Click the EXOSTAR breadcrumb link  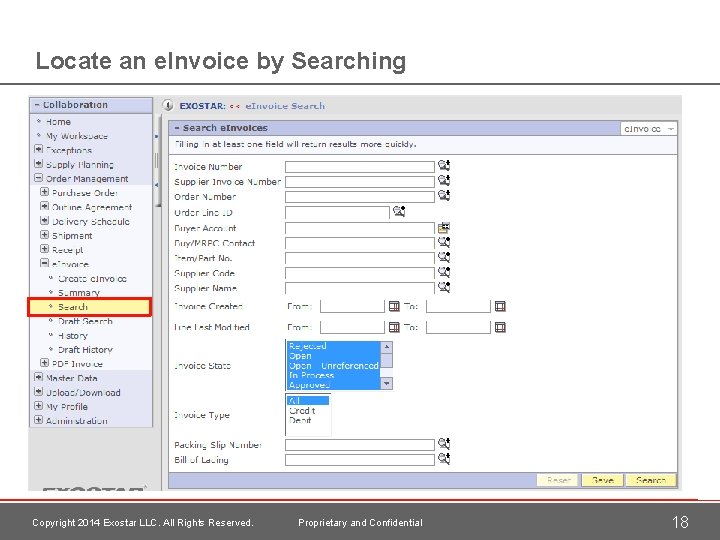click(202, 106)
